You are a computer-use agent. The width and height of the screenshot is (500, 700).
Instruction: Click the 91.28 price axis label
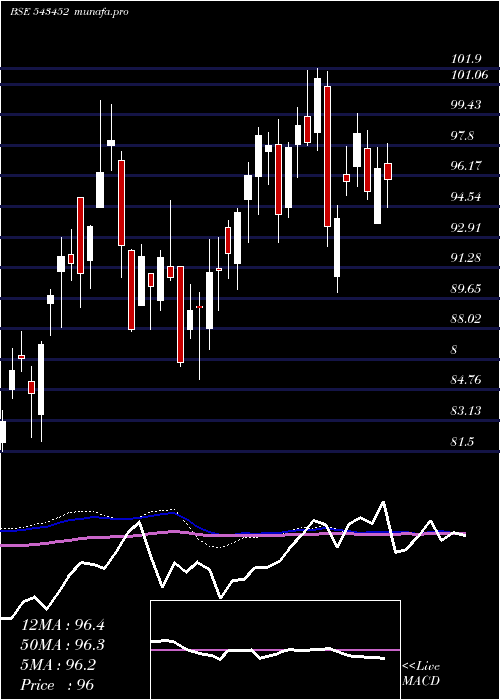466,258
